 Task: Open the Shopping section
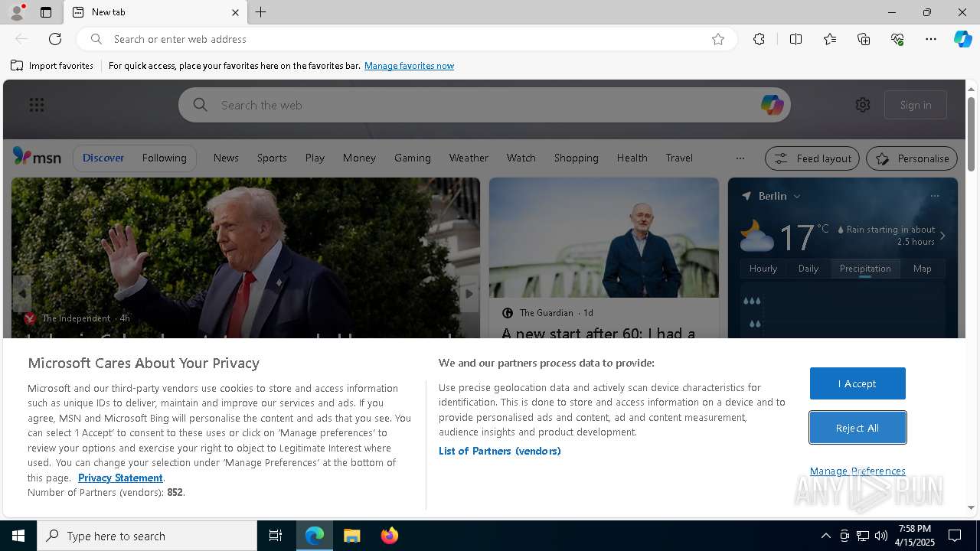[x=577, y=158]
